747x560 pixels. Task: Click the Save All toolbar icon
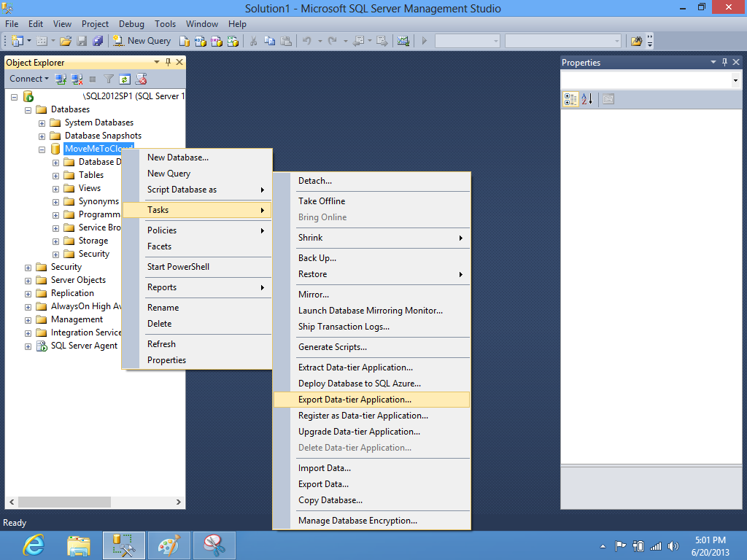pyautogui.click(x=97, y=41)
